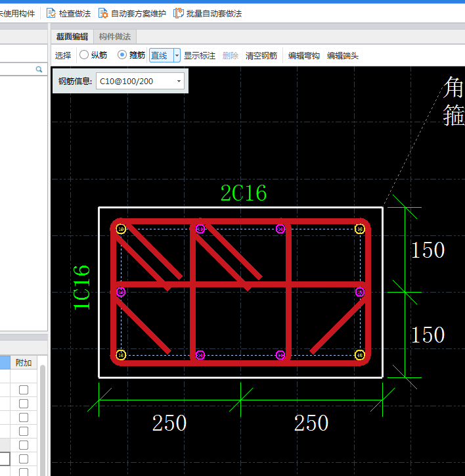Click the 附加 table vertical scrollbar
The height and width of the screenshot is (476, 465).
click(x=43, y=421)
